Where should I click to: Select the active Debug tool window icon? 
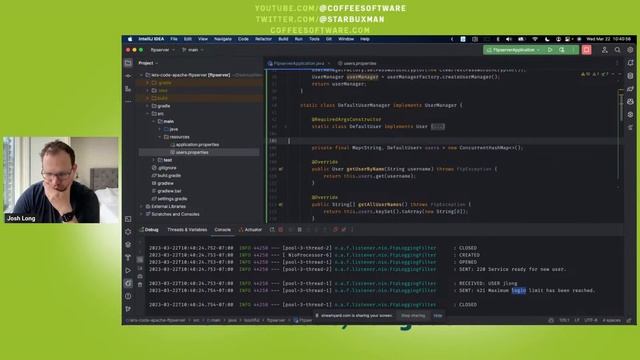pos(128,283)
